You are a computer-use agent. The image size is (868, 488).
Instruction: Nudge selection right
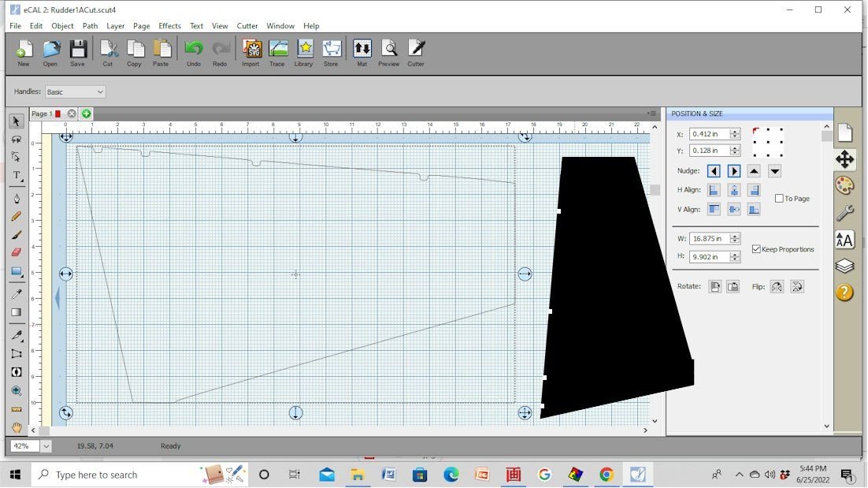click(x=734, y=171)
